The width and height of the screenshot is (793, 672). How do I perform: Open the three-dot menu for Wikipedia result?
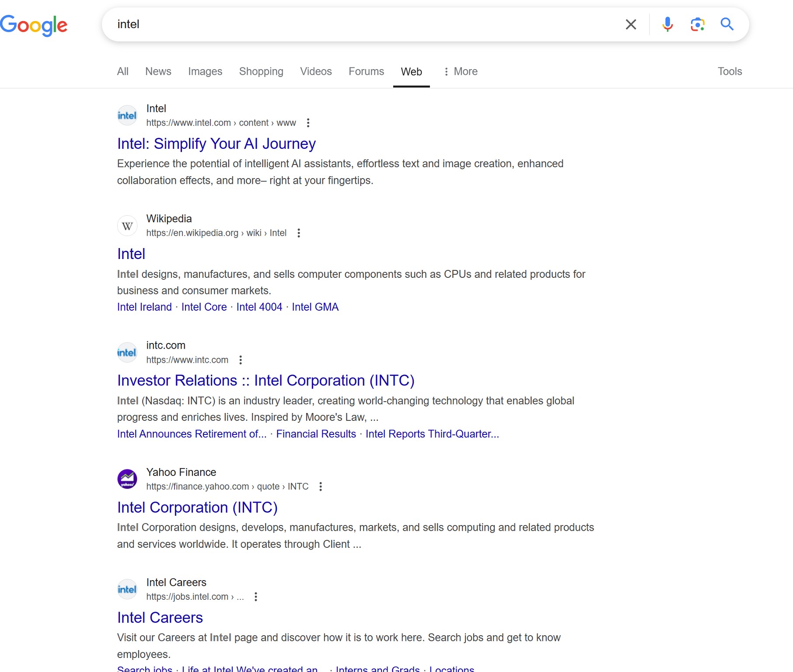coord(299,233)
